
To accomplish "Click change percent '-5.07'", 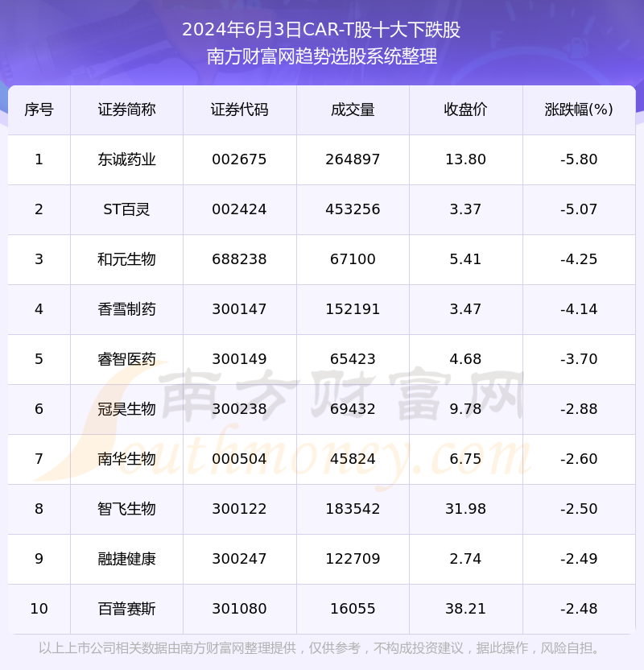I will pos(579,209).
